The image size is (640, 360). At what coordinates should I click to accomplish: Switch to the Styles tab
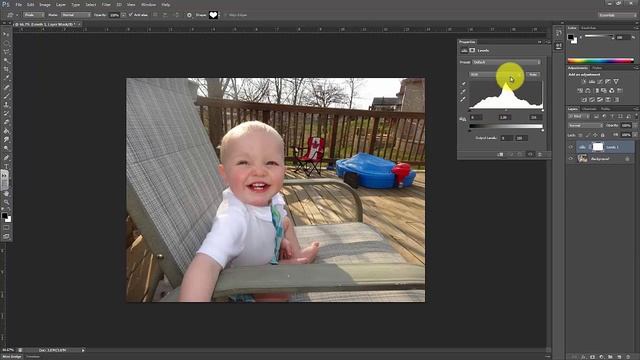coord(597,68)
